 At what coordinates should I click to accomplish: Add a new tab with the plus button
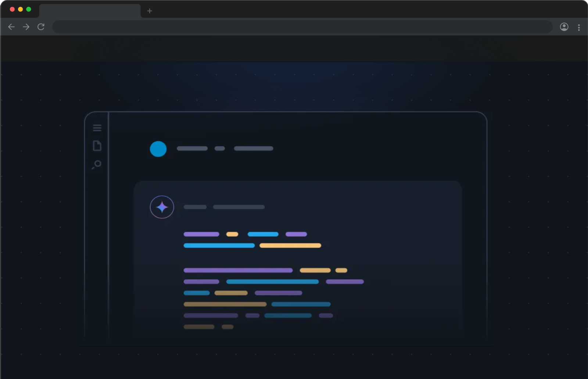150,11
